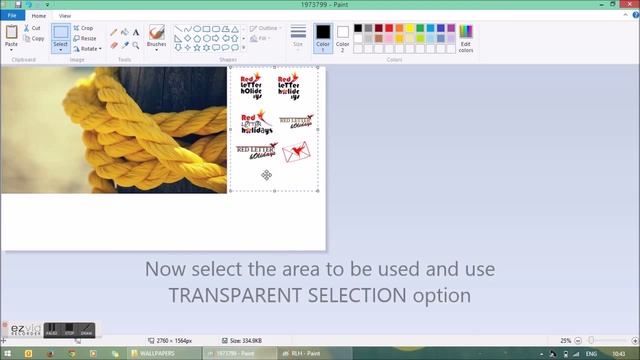Viewport: 640px width, 360px height.
Task: Click the Copy button
Action: (33, 38)
